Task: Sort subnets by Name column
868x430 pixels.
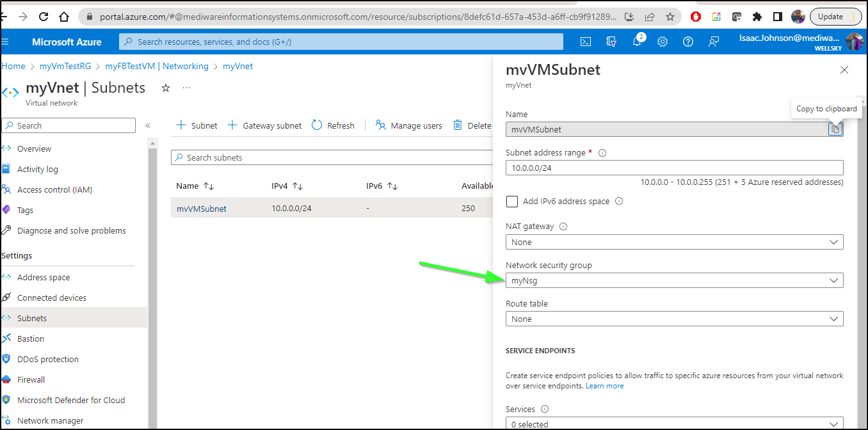Action: [x=195, y=186]
